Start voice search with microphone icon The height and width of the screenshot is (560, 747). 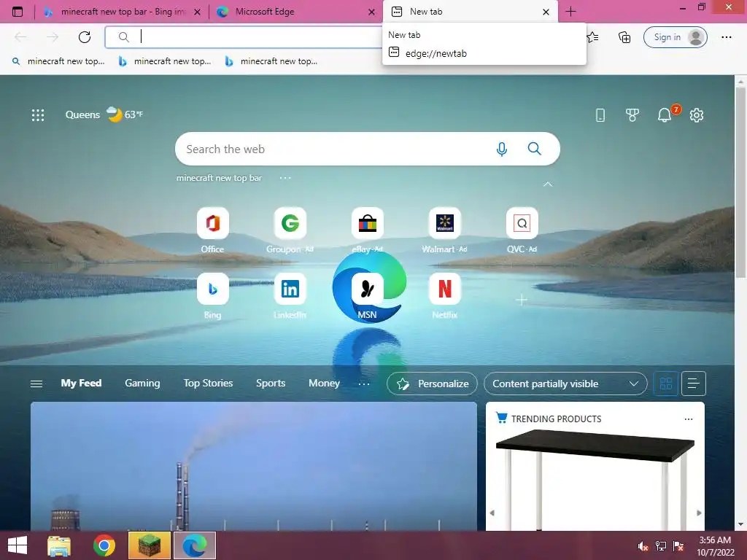[x=502, y=149]
